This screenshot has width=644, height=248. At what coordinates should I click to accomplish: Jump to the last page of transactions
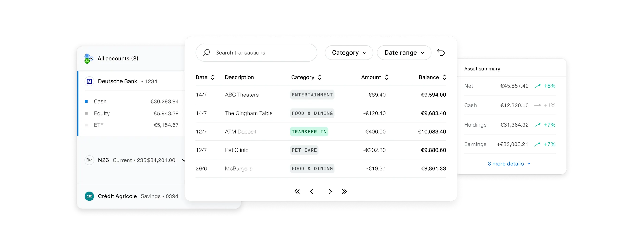click(x=344, y=191)
